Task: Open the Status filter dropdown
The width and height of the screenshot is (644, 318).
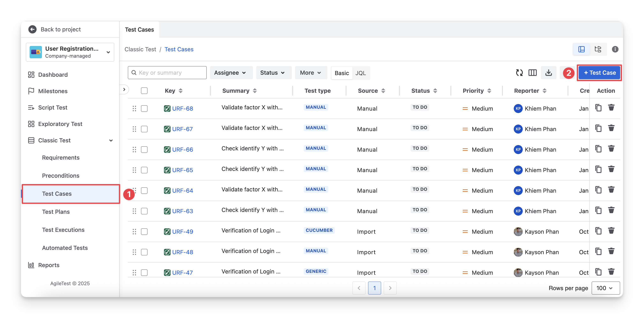Action: tap(273, 73)
